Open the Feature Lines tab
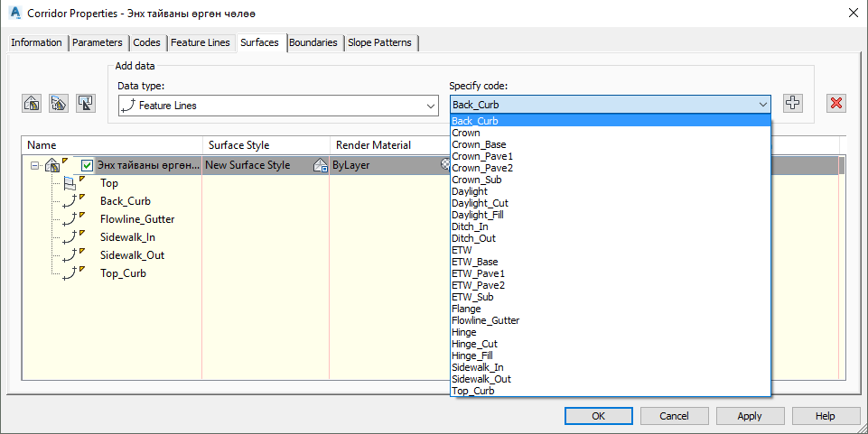 pos(200,42)
